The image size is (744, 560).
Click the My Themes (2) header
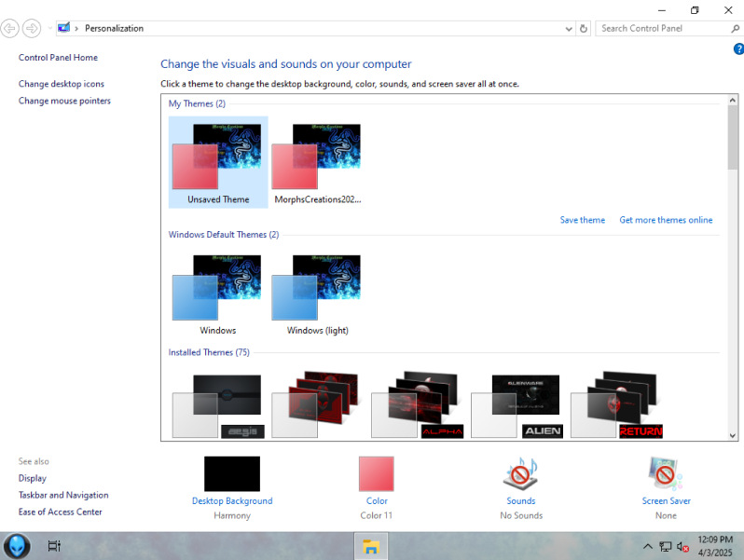[197, 103]
